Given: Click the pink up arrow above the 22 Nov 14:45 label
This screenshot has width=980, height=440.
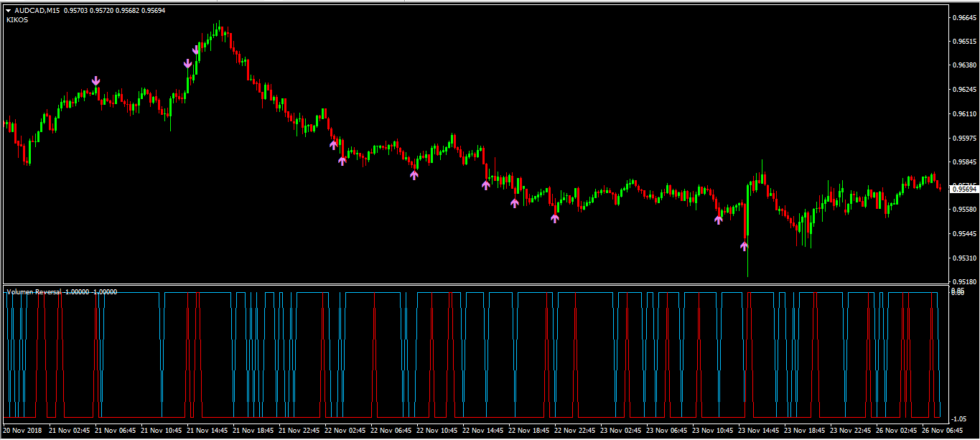Looking at the screenshot, I should coord(486,184).
